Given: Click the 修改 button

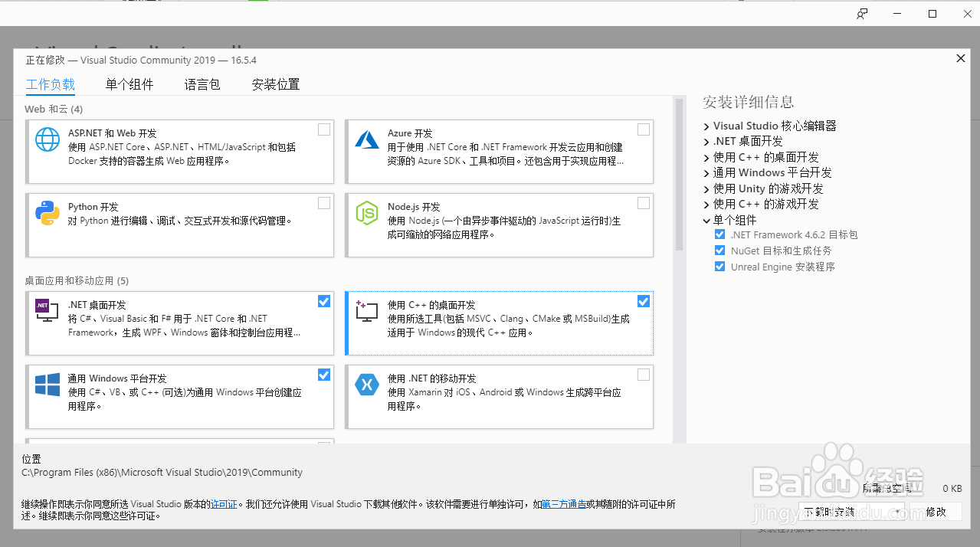Looking at the screenshot, I should (x=936, y=512).
